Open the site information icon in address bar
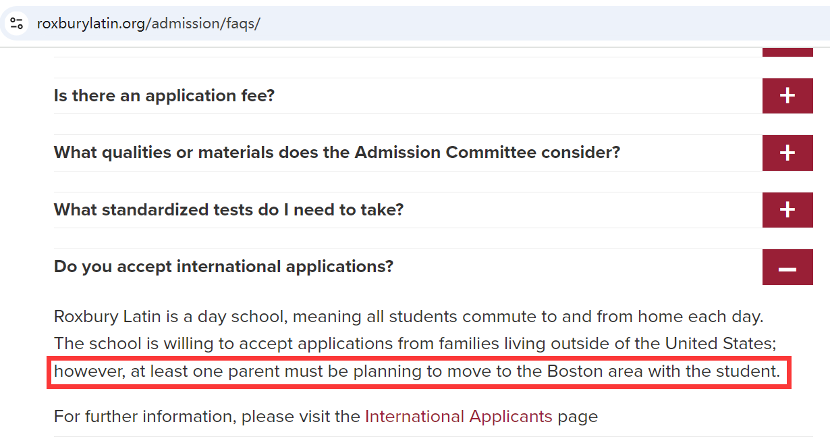 16,23
